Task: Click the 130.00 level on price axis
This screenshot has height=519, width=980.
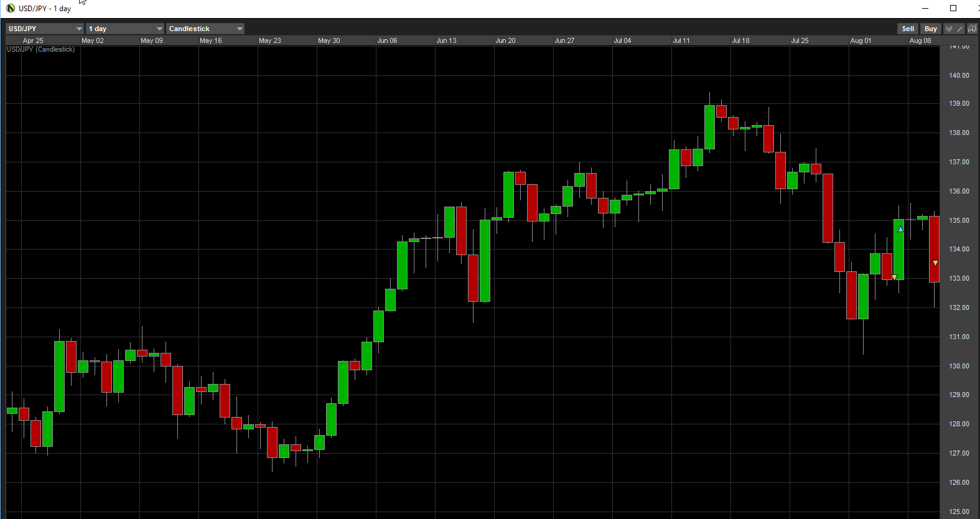Action: (959, 366)
